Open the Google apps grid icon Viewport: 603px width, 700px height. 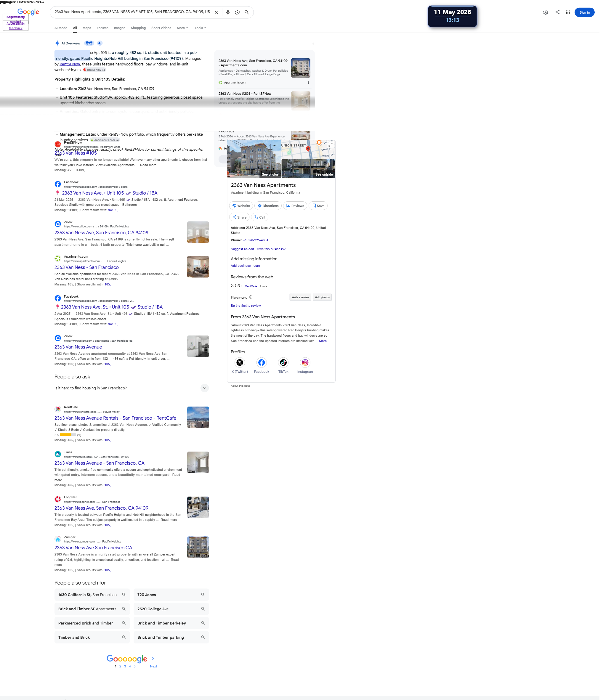571,12
